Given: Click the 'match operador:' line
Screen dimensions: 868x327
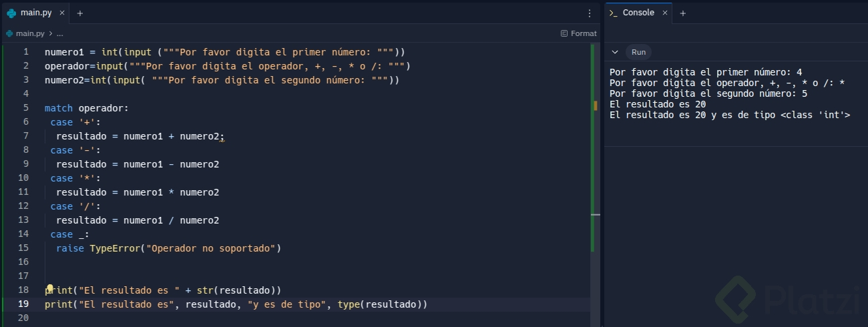Looking at the screenshot, I should [x=86, y=107].
